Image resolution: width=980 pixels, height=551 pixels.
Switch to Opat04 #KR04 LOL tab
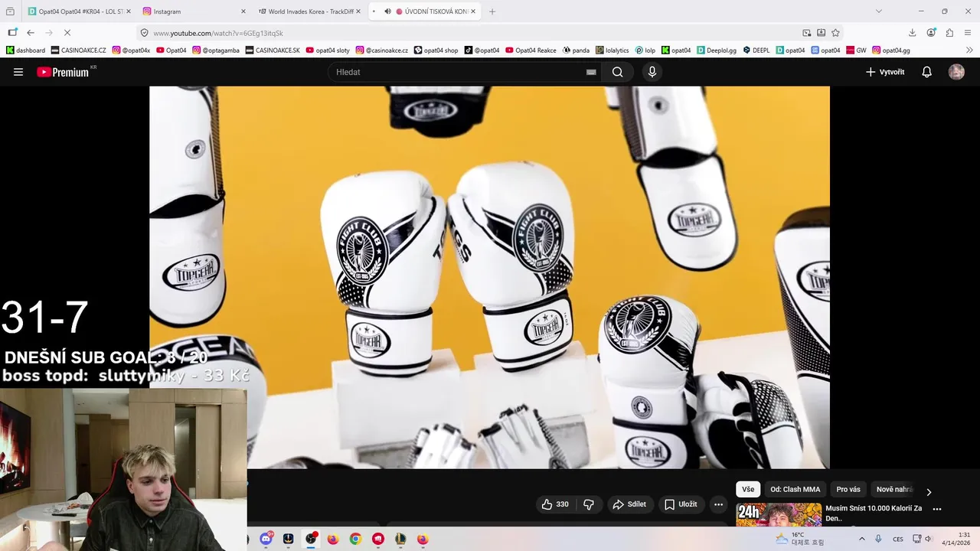[79, 11]
